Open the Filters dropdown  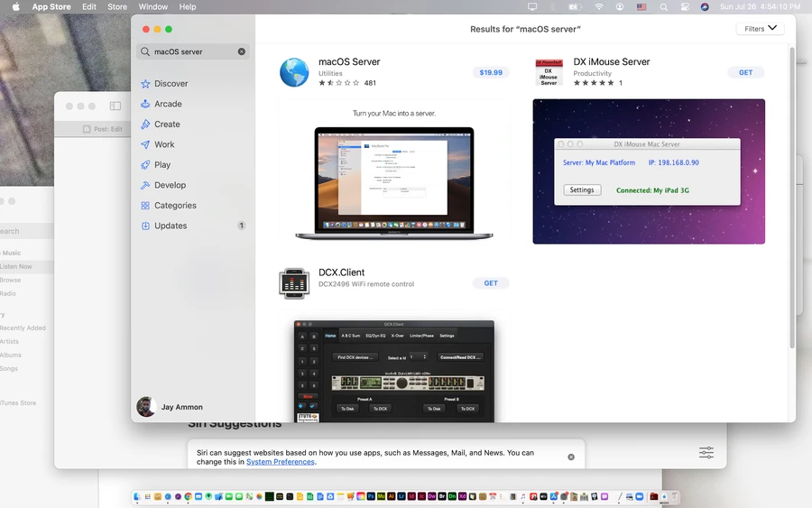click(x=761, y=29)
